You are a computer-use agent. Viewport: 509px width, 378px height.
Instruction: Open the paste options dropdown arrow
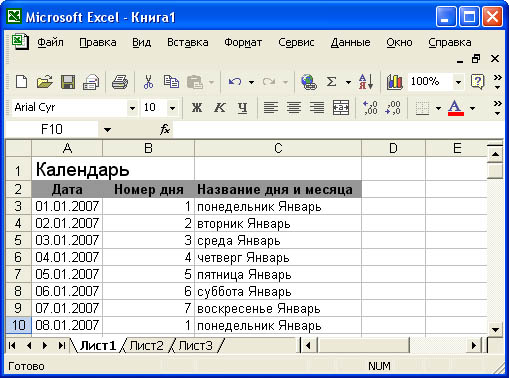tap(211, 82)
